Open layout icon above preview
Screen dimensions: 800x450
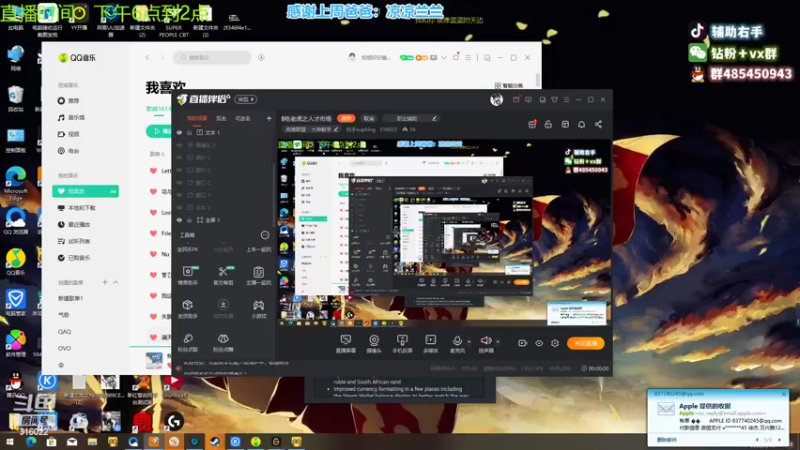[565, 124]
